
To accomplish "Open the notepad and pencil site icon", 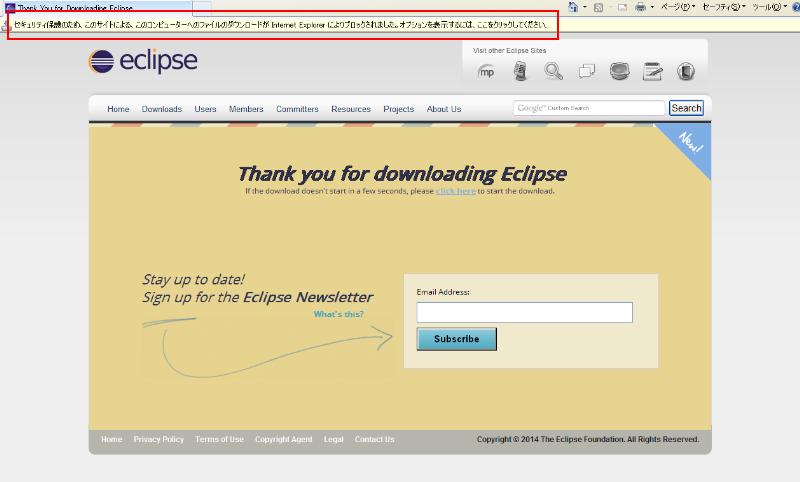I will pyautogui.click(x=653, y=71).
